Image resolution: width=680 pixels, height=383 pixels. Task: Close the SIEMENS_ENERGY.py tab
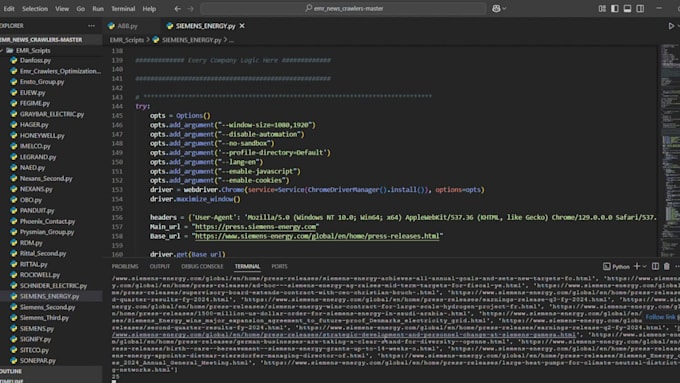(242, 26)
